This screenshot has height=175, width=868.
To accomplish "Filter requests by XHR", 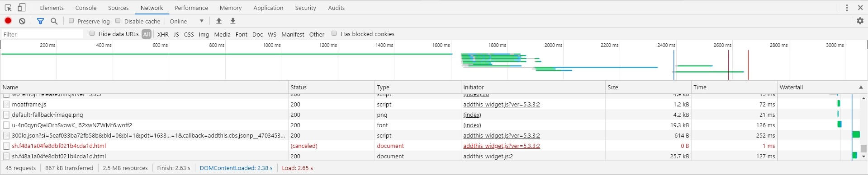I will click(163, 34).
